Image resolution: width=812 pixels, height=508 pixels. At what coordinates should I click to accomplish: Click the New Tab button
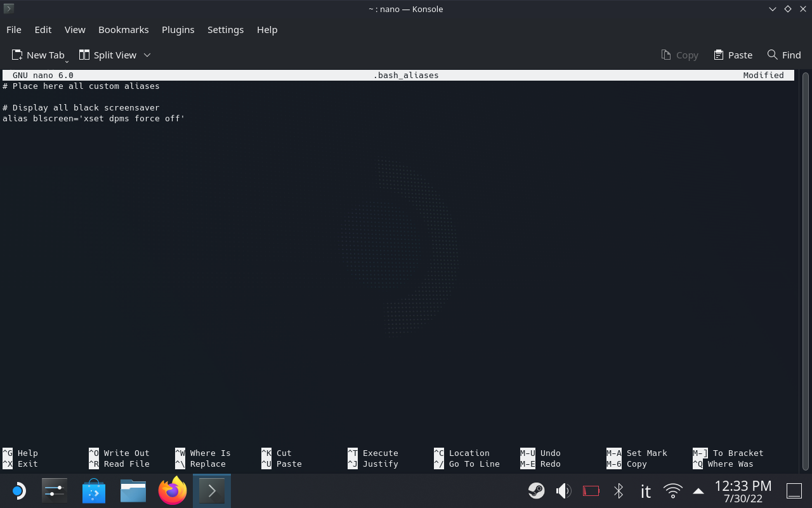38,55
